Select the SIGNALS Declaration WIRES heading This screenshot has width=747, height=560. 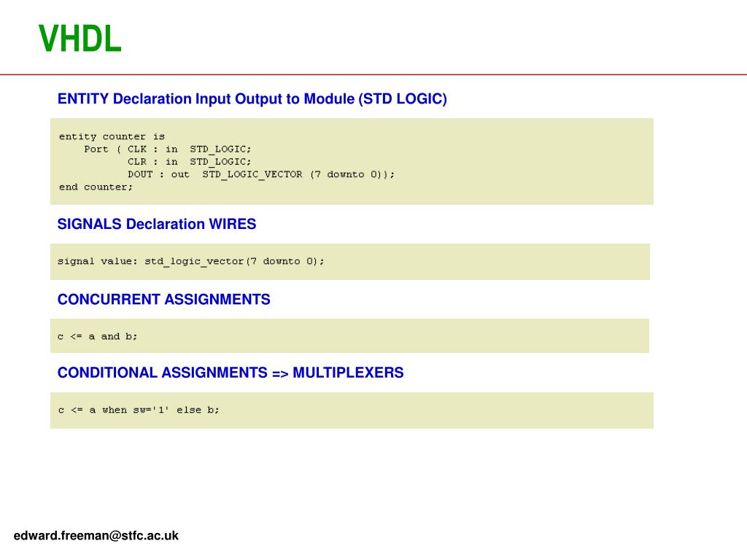pos(157,224)
